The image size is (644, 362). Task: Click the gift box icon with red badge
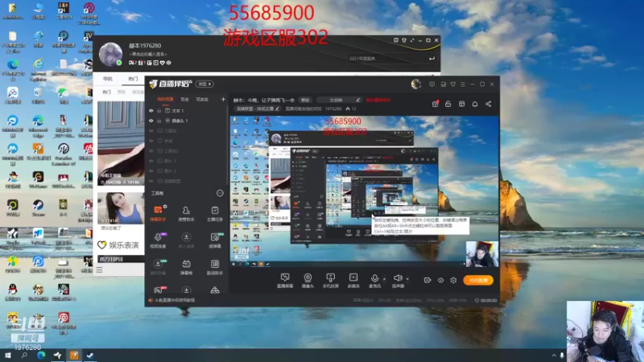[435, 104]
